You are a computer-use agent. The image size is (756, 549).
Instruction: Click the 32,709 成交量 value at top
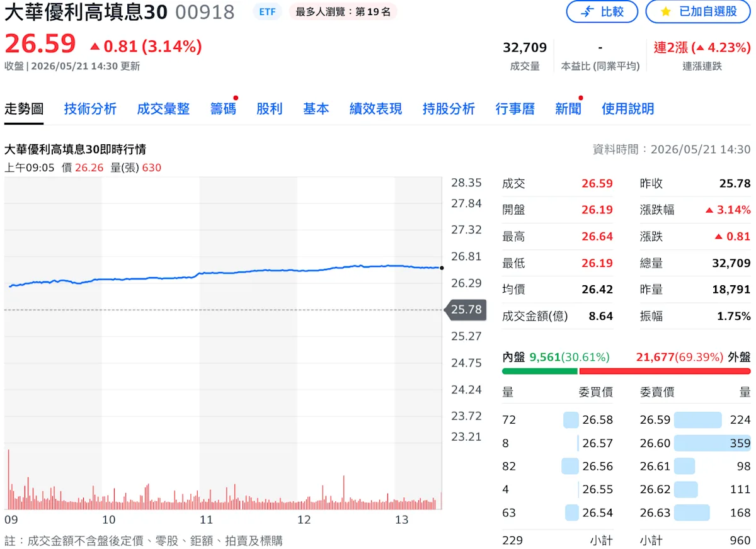click(x=525, y=48)
